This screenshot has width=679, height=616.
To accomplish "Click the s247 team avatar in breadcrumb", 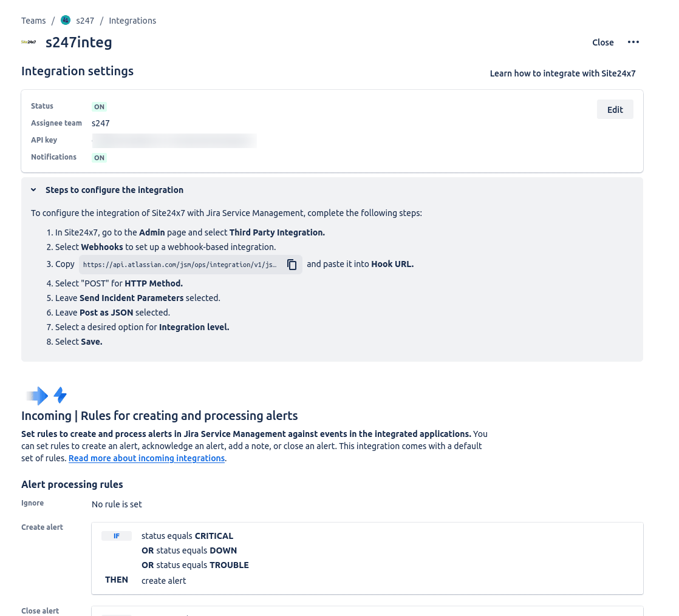I will pyautogui.click(x=65, y=20).
